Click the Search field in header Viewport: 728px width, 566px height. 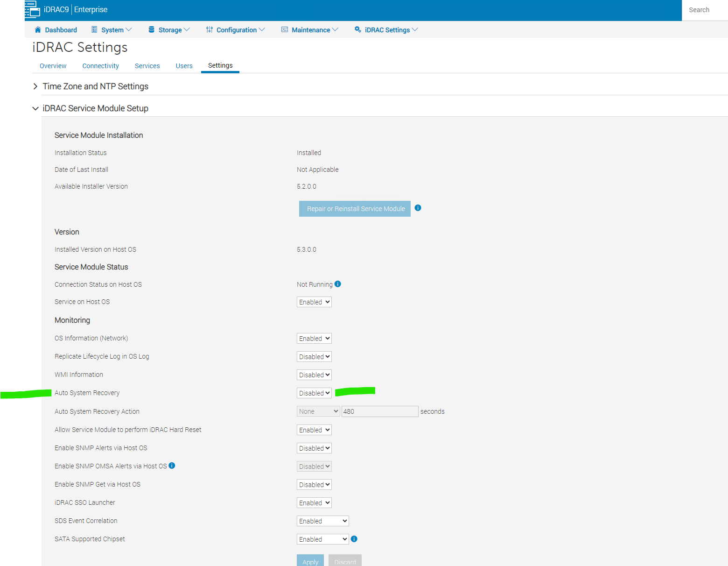pyautogui.click(x=704, y=10)
